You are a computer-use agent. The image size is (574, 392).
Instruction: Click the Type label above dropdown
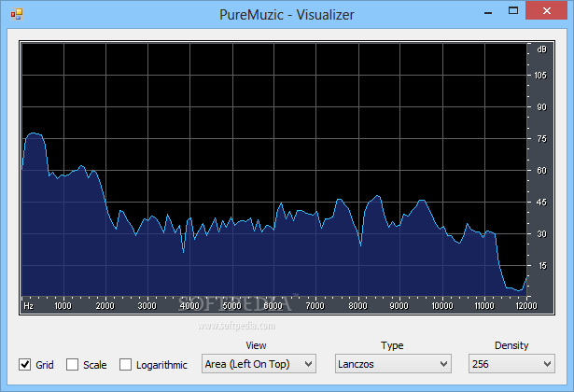point(392,345)
